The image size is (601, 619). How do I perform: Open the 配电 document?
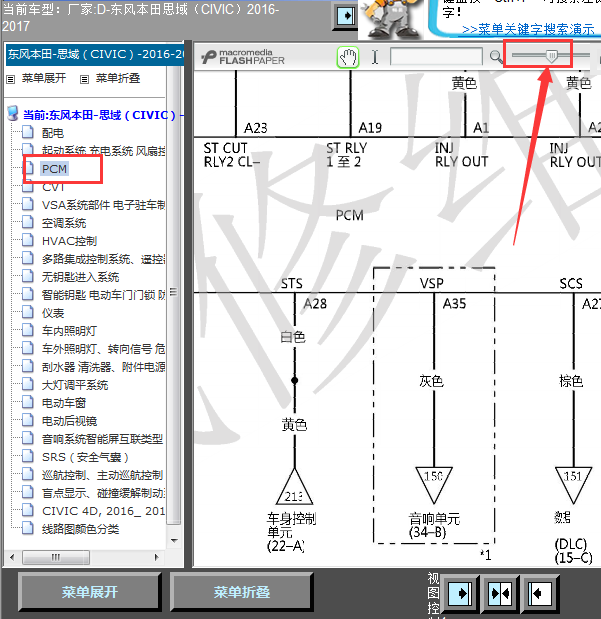pyautogui.click(x=53, y=133)
